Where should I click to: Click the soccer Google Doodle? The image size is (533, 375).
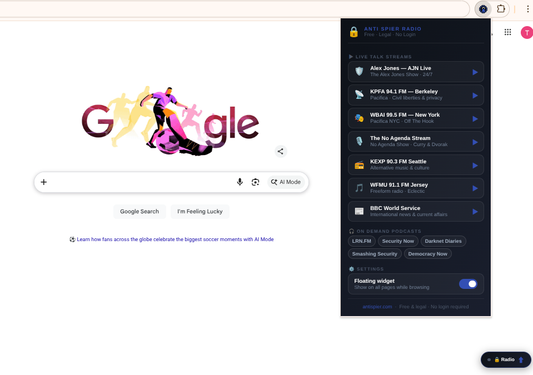pos(170,121)
